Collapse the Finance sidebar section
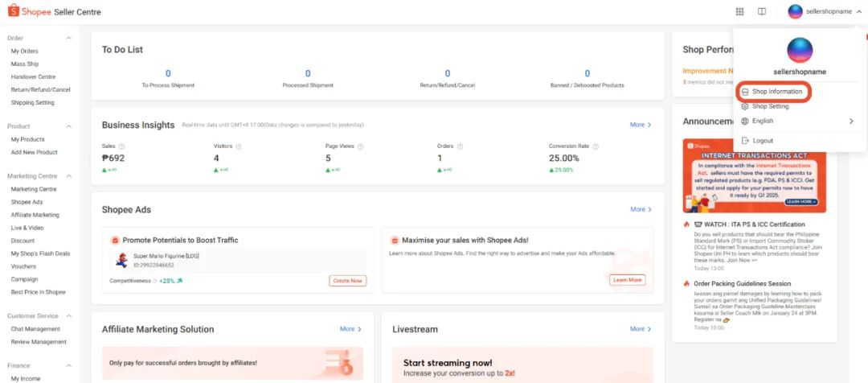Image resolution: width=868 pixels, height=383 pixels. [x=68, y=366]
